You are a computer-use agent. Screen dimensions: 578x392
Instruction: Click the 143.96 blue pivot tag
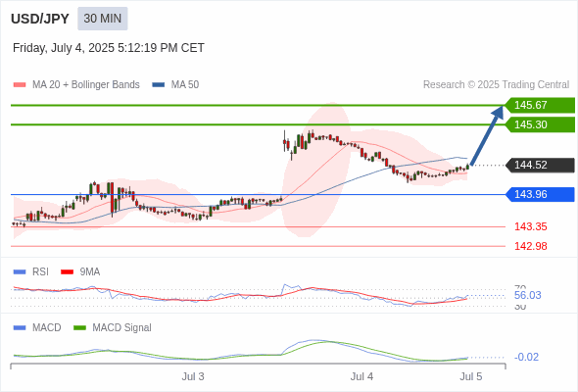(540, 194)
